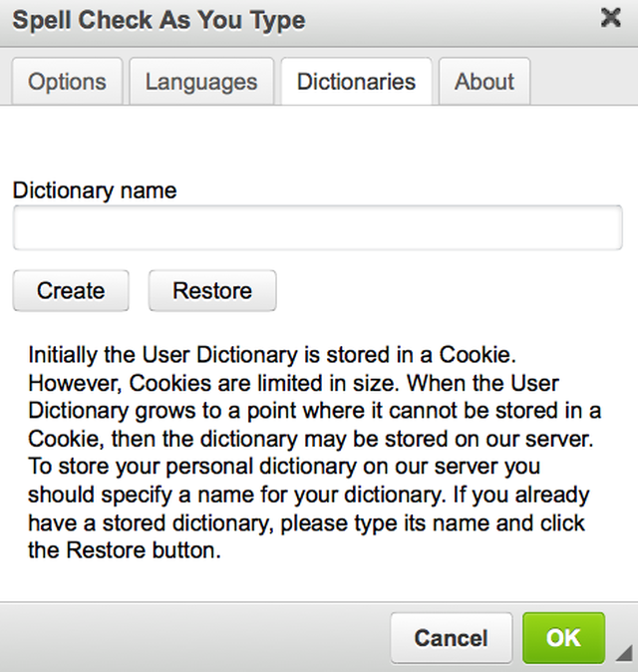The width and height of the screenshot is (638, 672).
Task: Click the word "Initially" in the help text
Action: [64, 354]
